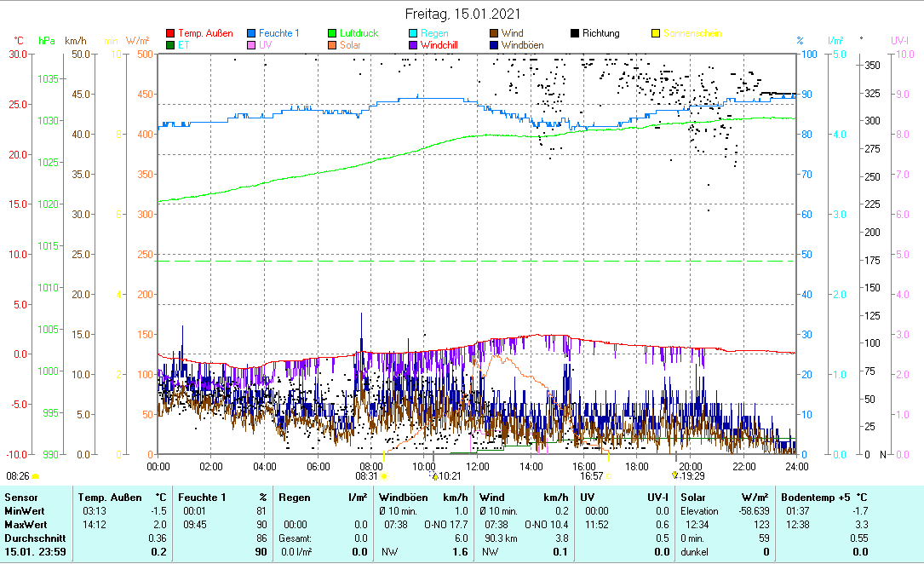Click the red Temp. Außen legend swatch
The image size is (924, 564).
pyautogui.click(x=170, y=33)
